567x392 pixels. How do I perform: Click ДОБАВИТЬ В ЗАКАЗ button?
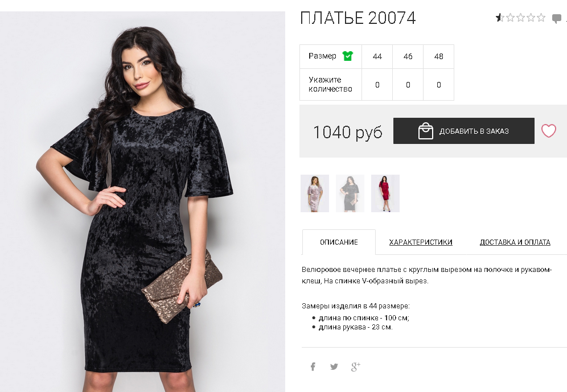click(463, 131)
